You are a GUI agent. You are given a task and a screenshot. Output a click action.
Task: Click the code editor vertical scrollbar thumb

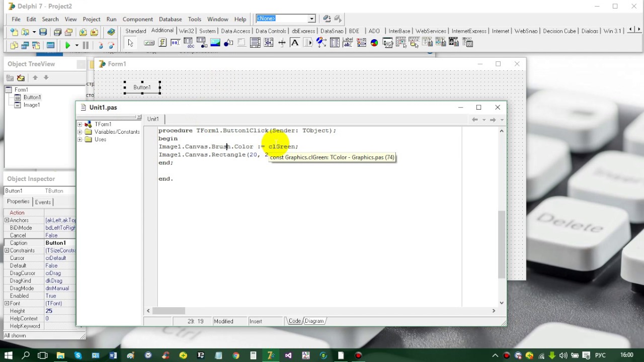pos(502,244)
